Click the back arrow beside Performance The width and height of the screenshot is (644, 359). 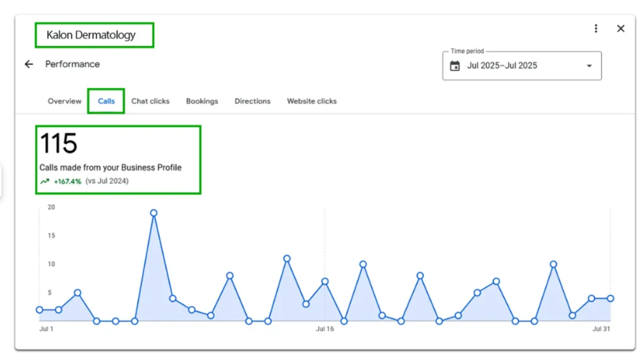click(29, 65)
